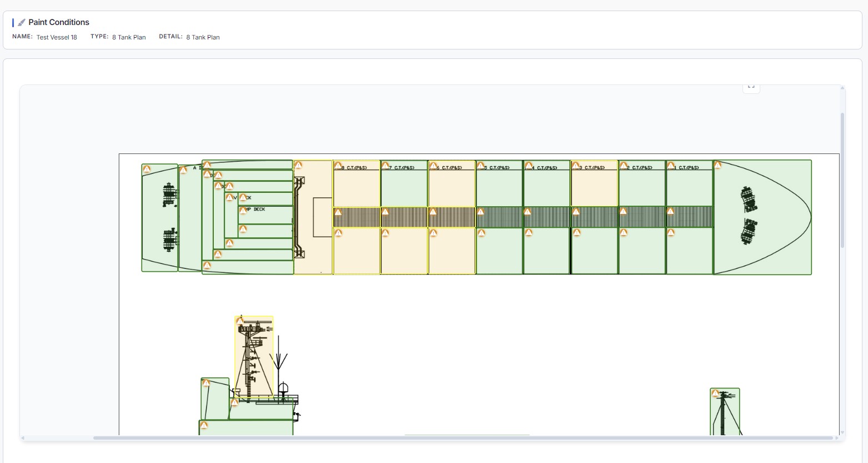Click the Paint Conditions heading
Viewport: 868px width, 463px height.
click(x=59, y=22)
